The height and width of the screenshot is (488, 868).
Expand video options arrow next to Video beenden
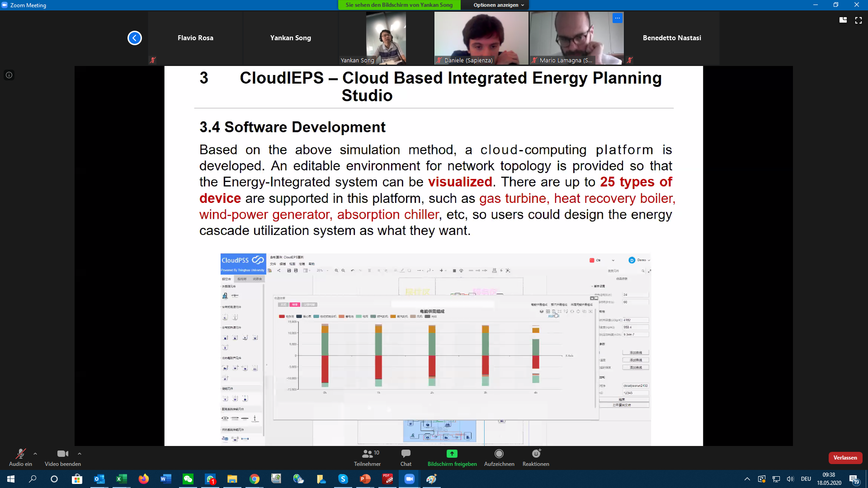coord(80,454)
